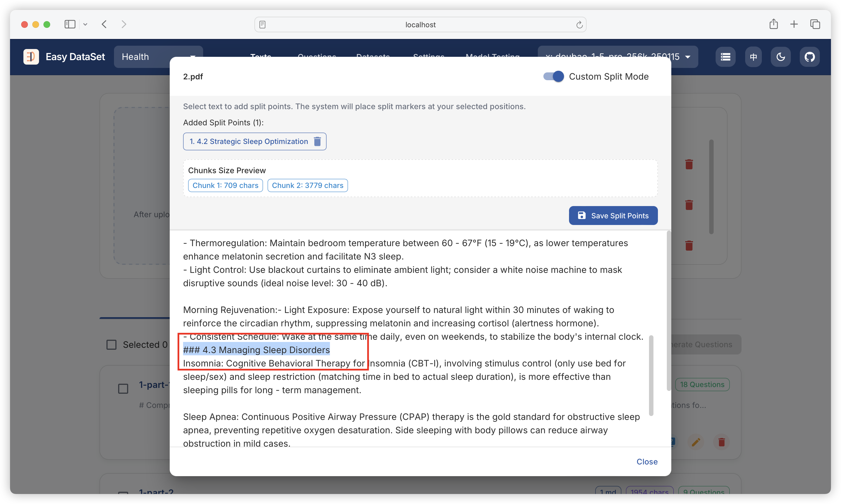
Task: Switch to dark mode with moon icon
Action: tap(781, 57)
